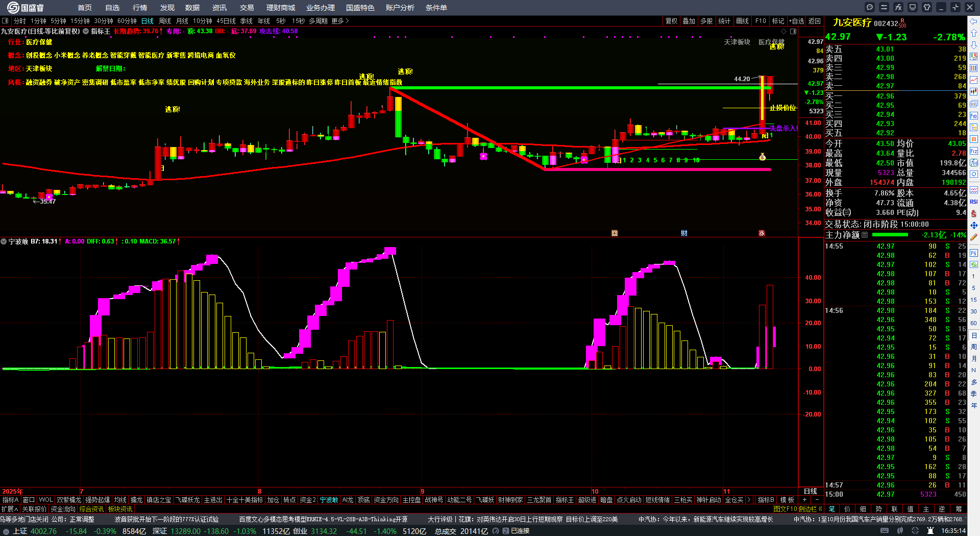Open the 指标B indicator group dropdown
This screenshot has height=536, width=980.
pos(766,500)
